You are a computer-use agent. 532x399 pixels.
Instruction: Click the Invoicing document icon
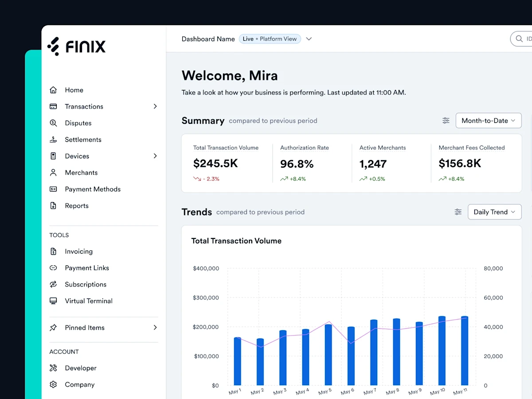[x=53, y=251]
